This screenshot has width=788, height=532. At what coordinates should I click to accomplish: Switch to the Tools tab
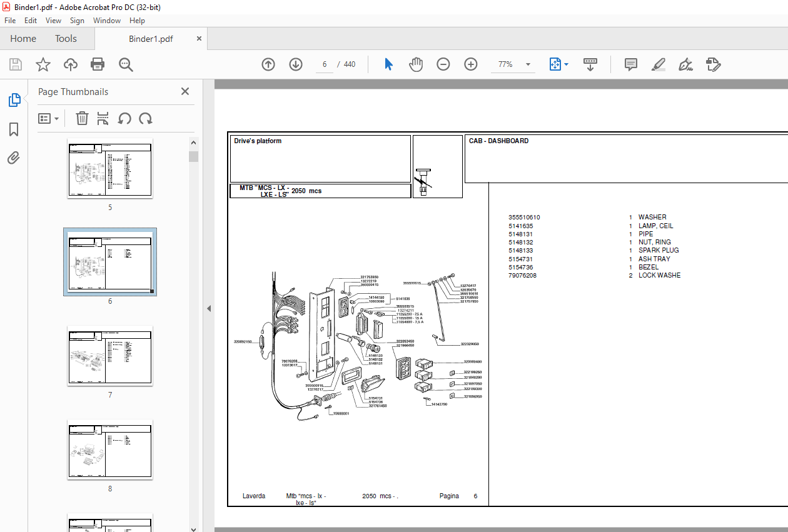66,39
